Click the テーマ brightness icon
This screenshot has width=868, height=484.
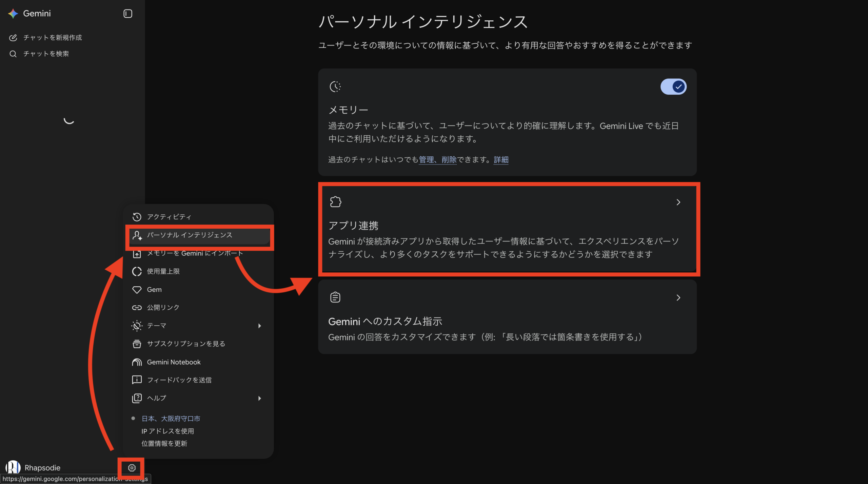tap(137, 326)
